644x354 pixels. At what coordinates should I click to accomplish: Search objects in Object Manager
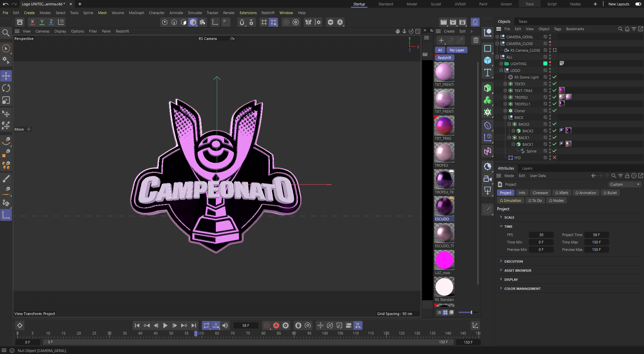[x=620, y=29]
